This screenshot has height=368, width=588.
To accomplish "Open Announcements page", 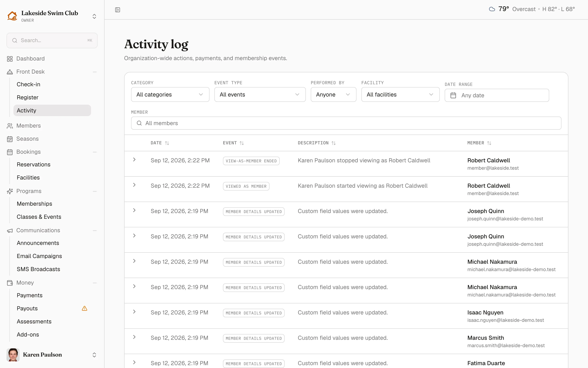I will point(38,243).
